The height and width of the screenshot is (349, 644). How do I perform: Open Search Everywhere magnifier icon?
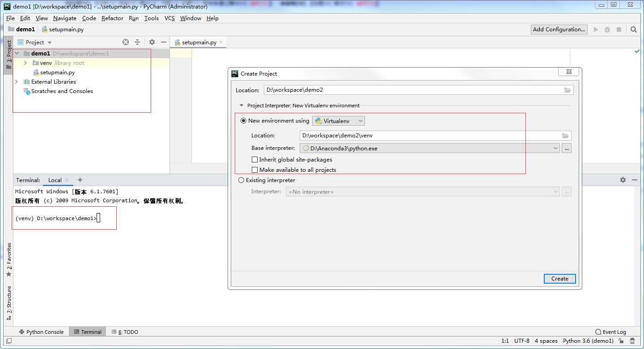click(x=634, y=30)
